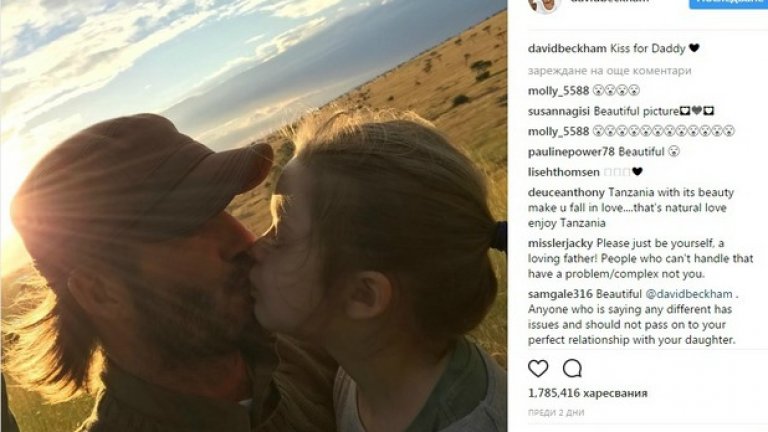Open second molly_5588 comment username
The height and width of the screenshot is (432, 768).
coord(558,131)
